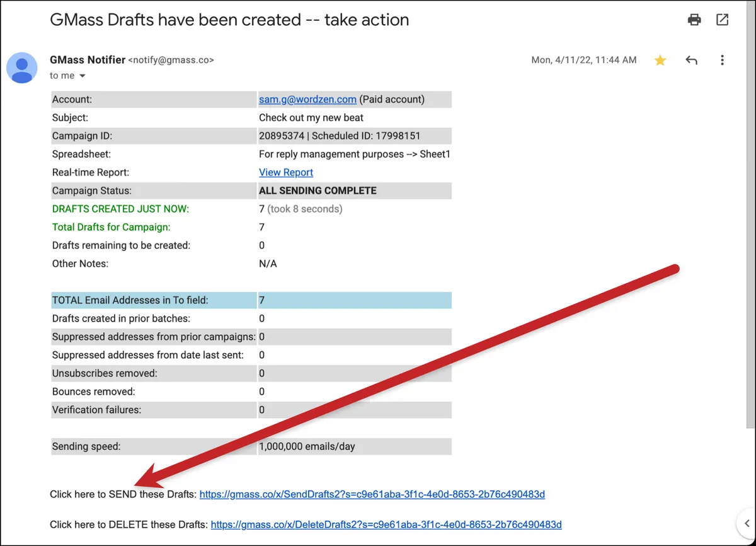
Task: Click the 'Other Notes:' label
Action: (x=80, y=264)
